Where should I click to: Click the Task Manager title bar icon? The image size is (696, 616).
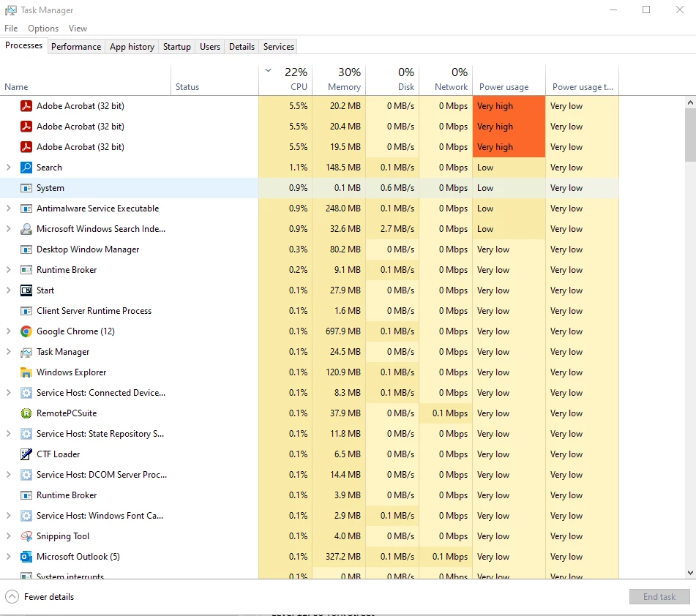tap(11, 10)
